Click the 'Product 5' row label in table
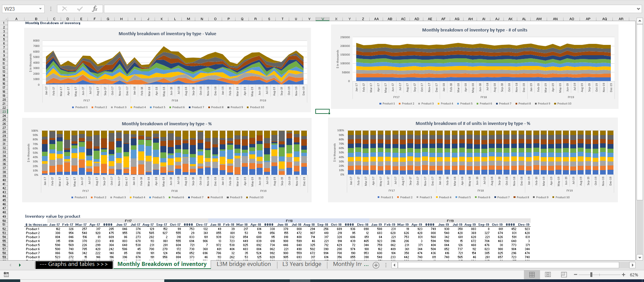 point(33,245)
